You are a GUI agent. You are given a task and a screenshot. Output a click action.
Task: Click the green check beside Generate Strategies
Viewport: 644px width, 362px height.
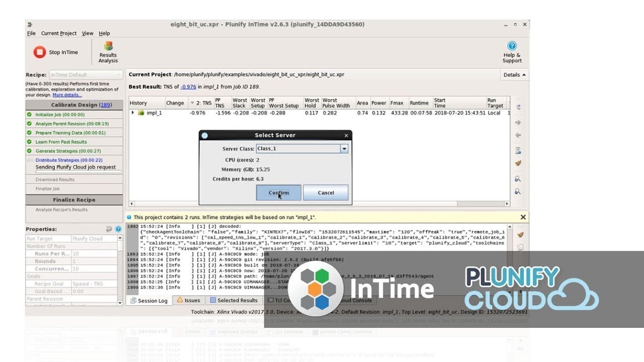30,151
